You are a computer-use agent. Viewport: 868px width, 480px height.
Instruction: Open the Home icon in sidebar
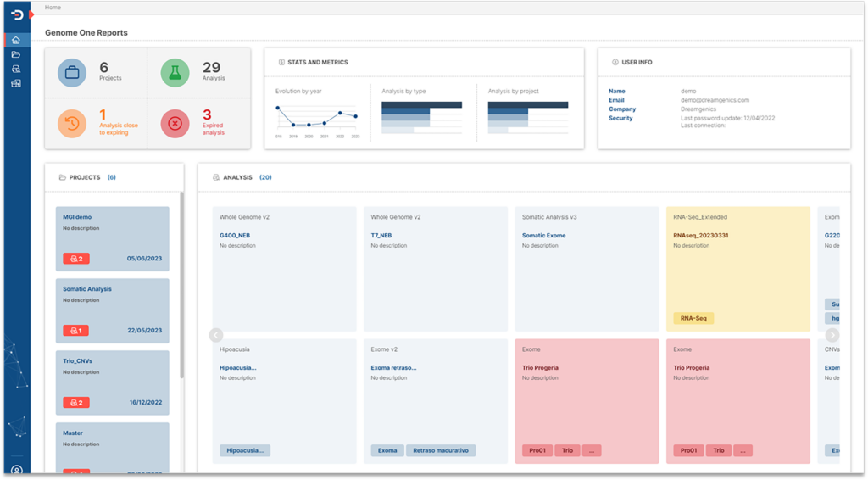point(16,40)
